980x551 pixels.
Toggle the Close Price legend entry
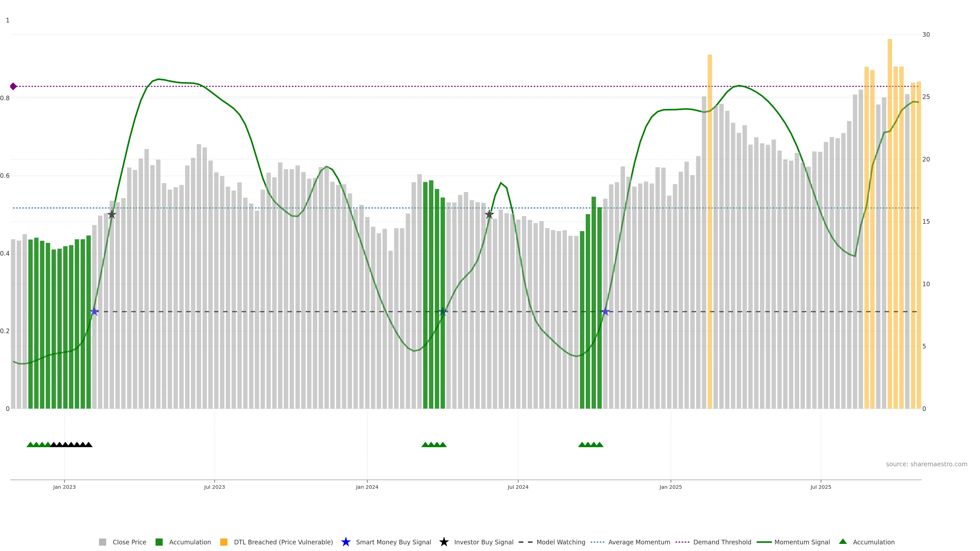(129, 542)
